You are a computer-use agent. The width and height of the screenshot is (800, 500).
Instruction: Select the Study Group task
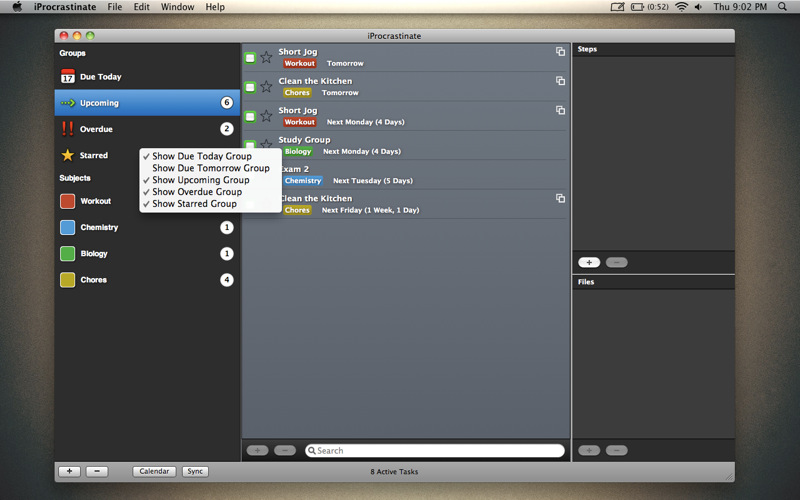(x=405, y=145)
